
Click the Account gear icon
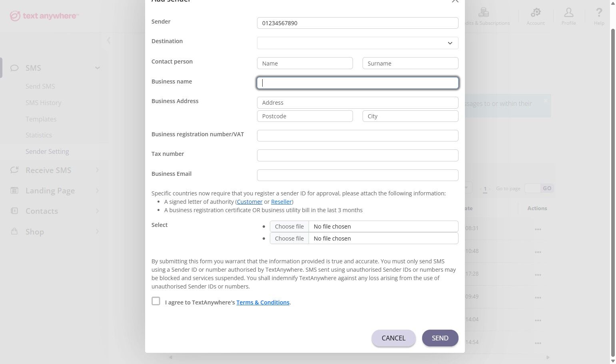(x=535, y=13)
